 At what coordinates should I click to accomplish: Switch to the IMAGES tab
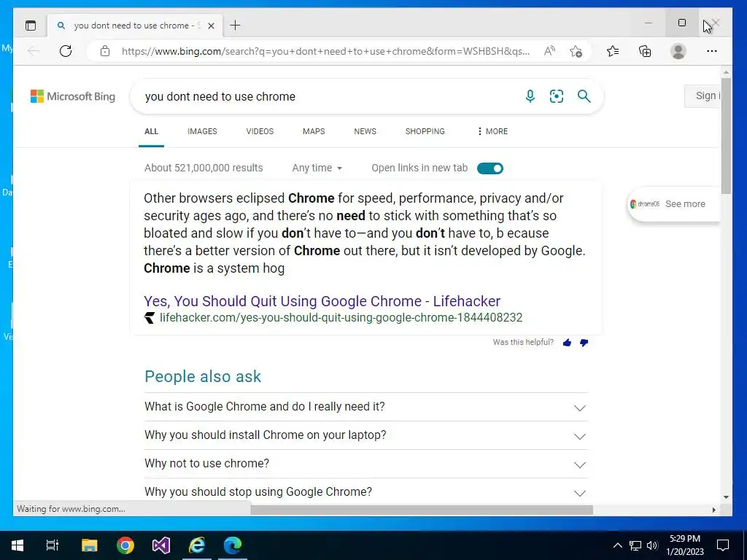point(202,131)
